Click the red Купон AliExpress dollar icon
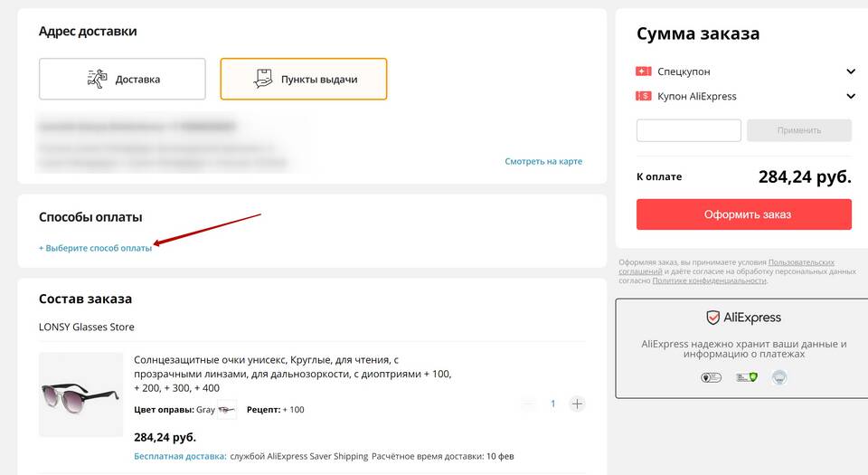 pyautogui.click(x=643, y=96)
